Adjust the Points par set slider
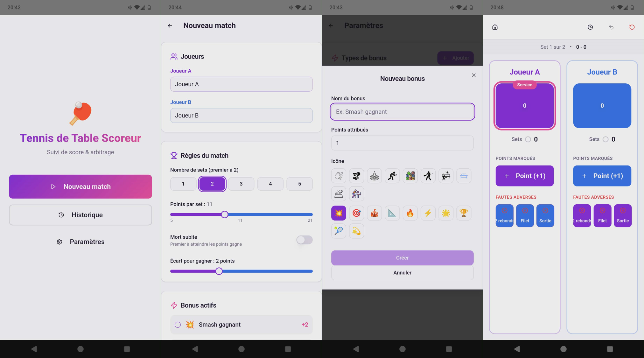 click(x=225, y=214)
